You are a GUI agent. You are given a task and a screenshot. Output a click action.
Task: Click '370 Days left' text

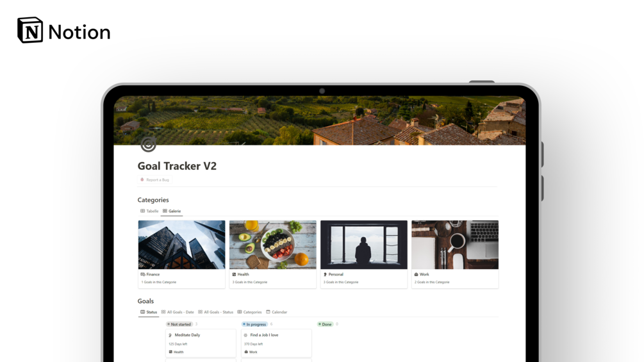point(253,344)
